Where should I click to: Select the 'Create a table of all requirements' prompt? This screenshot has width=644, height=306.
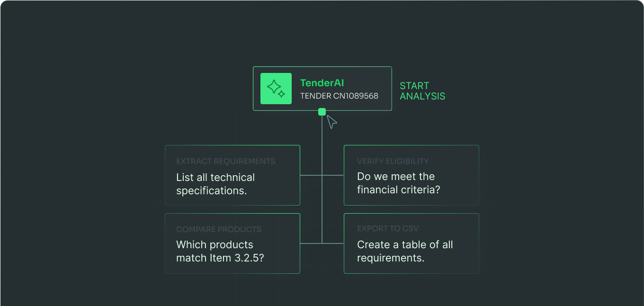405,251
